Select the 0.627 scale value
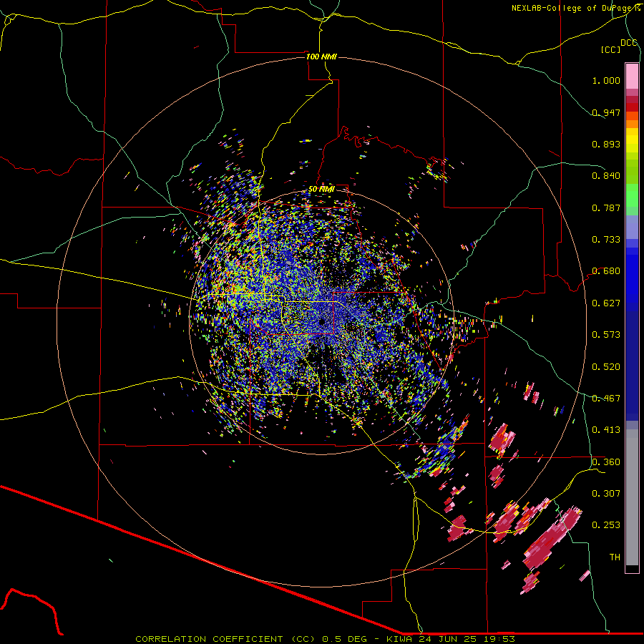The height and width of the screenshot is (644, 644). (x=606, y=303)
